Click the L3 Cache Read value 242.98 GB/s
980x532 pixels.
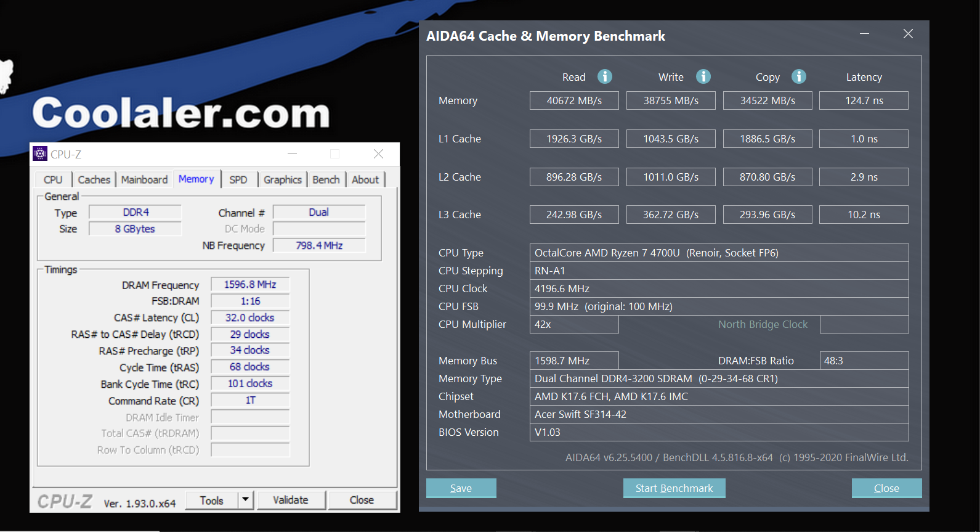[574, 215]
